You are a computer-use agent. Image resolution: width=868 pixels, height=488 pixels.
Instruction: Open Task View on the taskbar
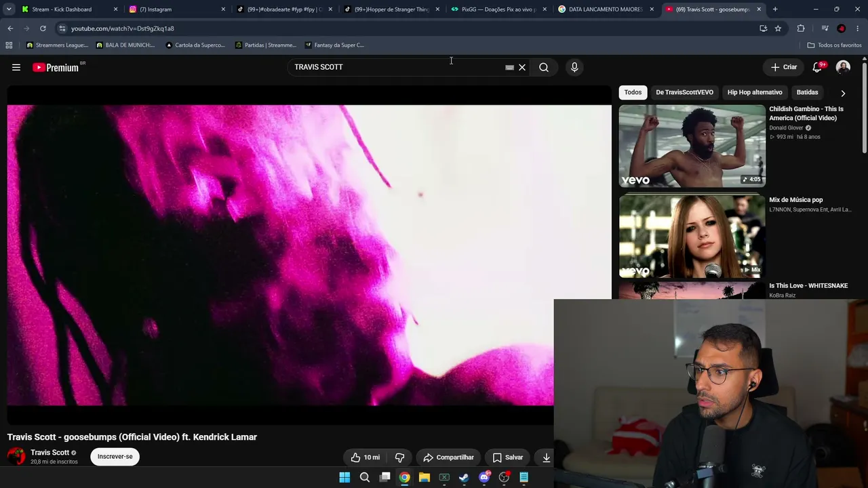point(384,477)
